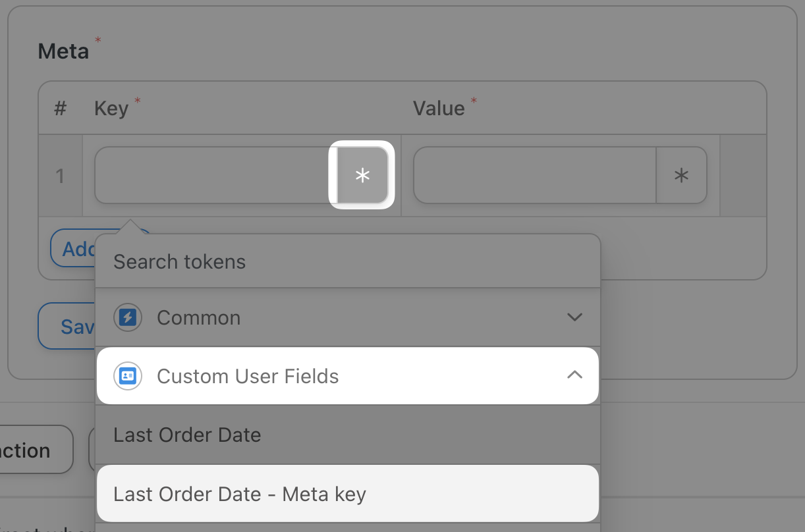805x532 pixels.
Task: Choose Last Order Date - Meta key token
Action: pos(240,494)
